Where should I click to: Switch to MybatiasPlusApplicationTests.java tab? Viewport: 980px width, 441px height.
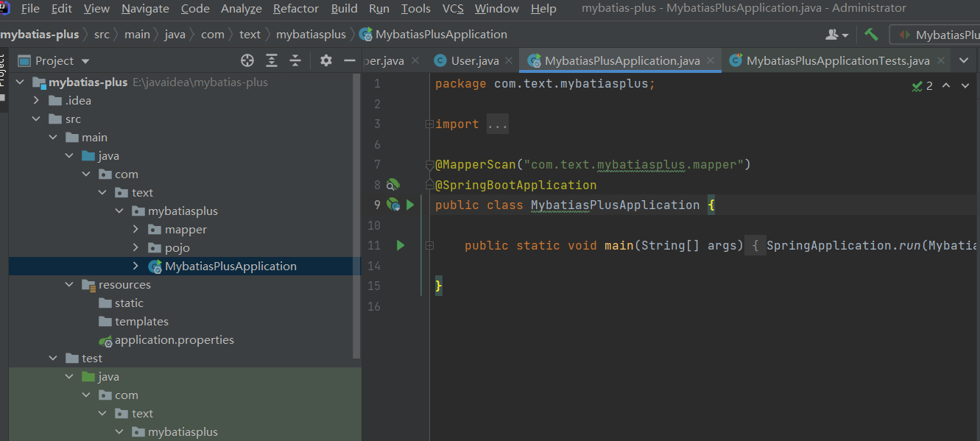click(x=836, y=61)
